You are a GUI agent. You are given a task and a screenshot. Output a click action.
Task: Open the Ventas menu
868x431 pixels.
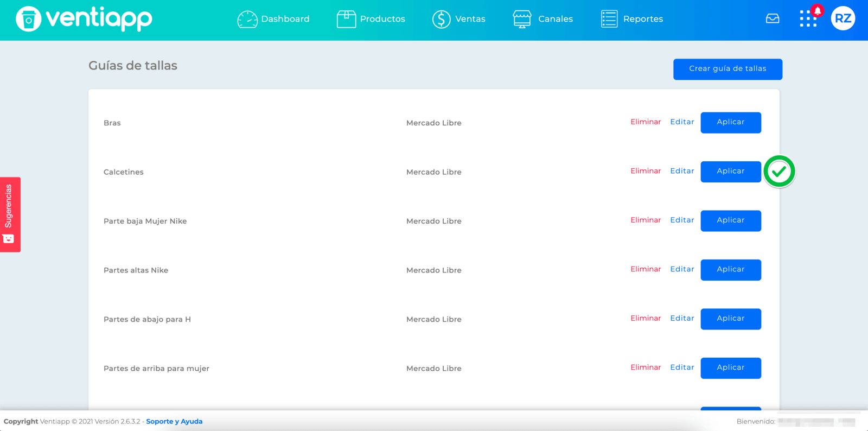click(470, 19)
